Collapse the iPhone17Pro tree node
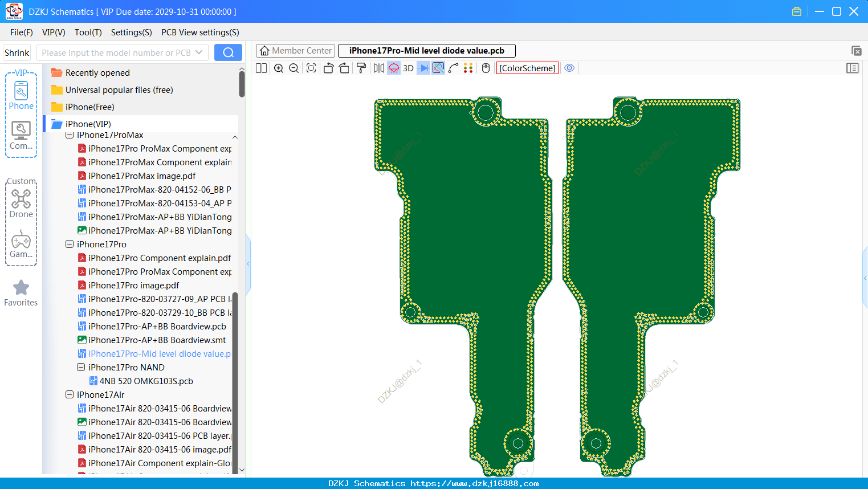Viewport: 868px width, 489px height. coord(70,244)
